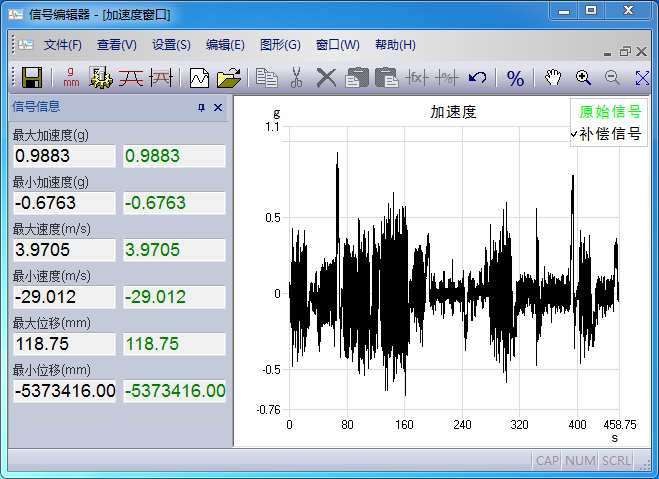
Task: Close the 信号信息 panel
Action: (x=218, y=108)
